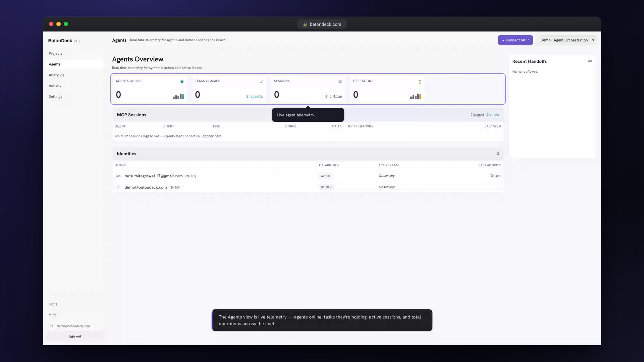
Task: Click the batondeck.com address bar
Action: [x=322, y=24]
